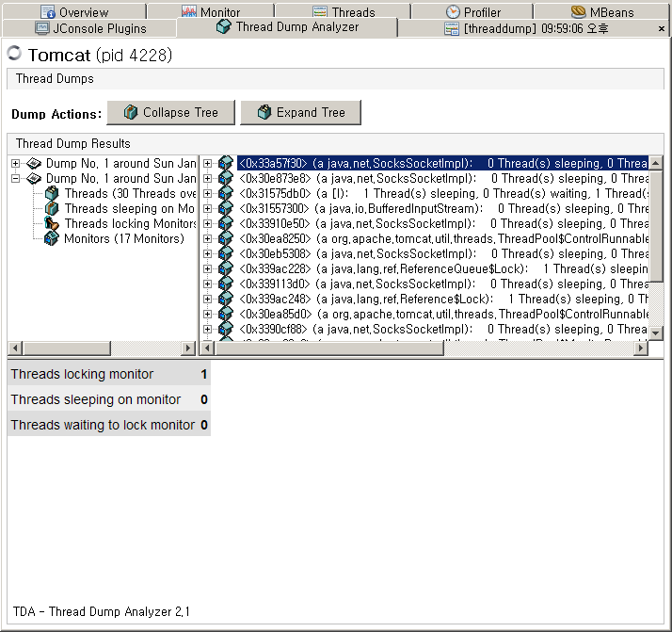Click monitor icon for 0x30e873e8
The width and height of the screenshot is (672, 632).
pyautogui.click(x=226, y=178)
